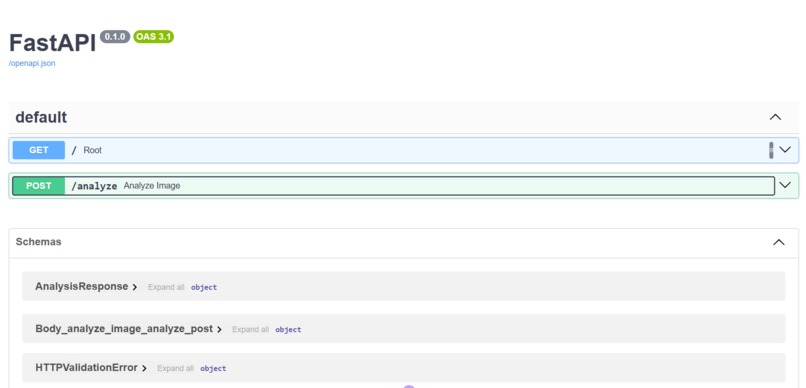Collapse the default section chevron
806x388 pixels.
click(775, 117)
